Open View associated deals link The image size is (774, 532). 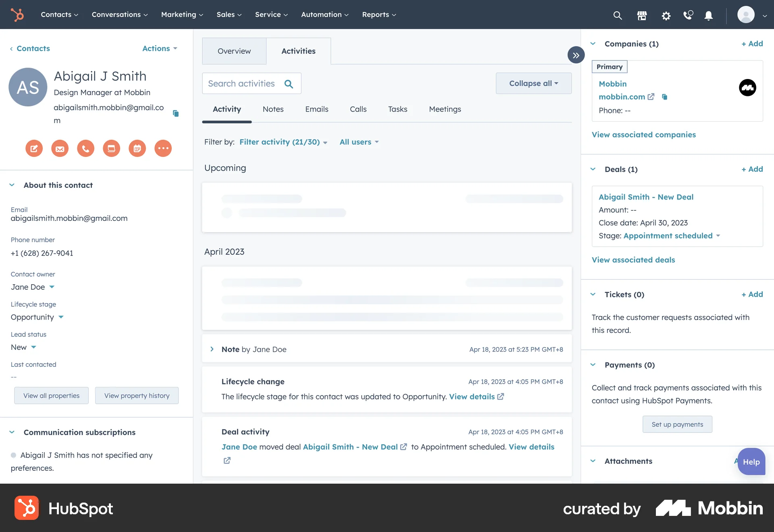(633, 260)
